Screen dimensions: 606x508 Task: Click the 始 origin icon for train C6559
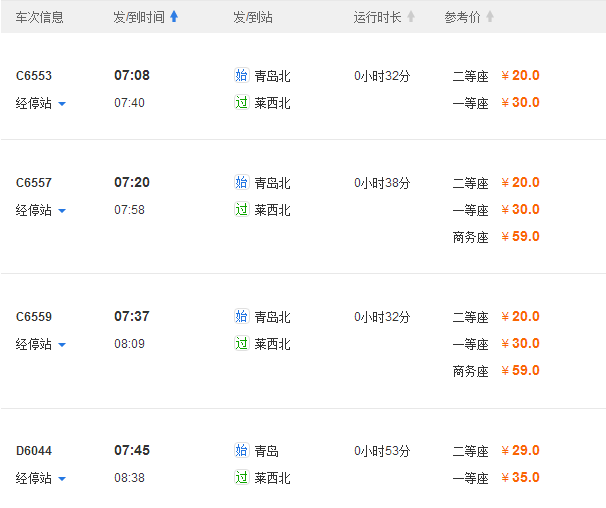click(x=241, y=316)
